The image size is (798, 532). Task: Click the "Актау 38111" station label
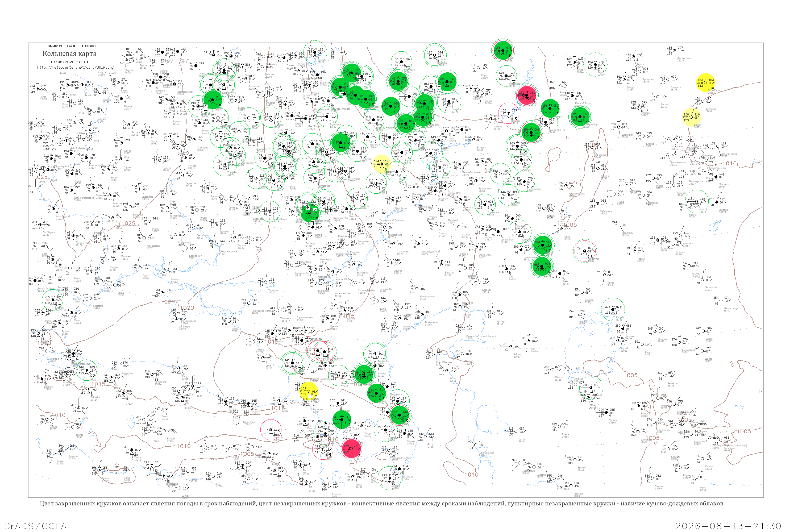click(x=453, y=380)
